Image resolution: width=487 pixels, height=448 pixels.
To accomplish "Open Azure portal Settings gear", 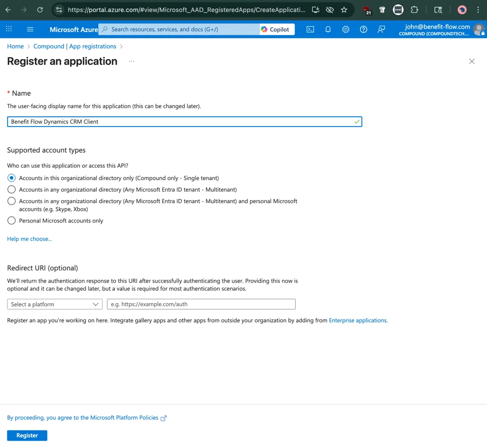I will (x=346, y=29).
